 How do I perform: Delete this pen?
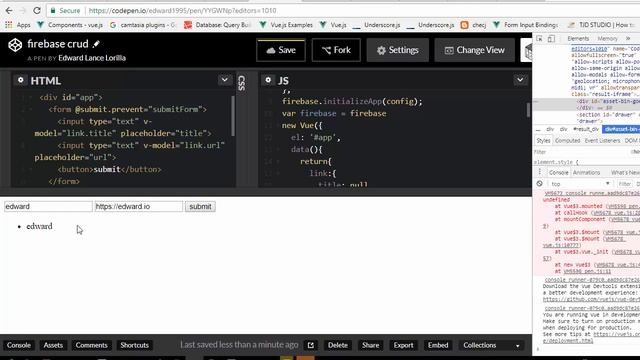(x=338, y=345)
